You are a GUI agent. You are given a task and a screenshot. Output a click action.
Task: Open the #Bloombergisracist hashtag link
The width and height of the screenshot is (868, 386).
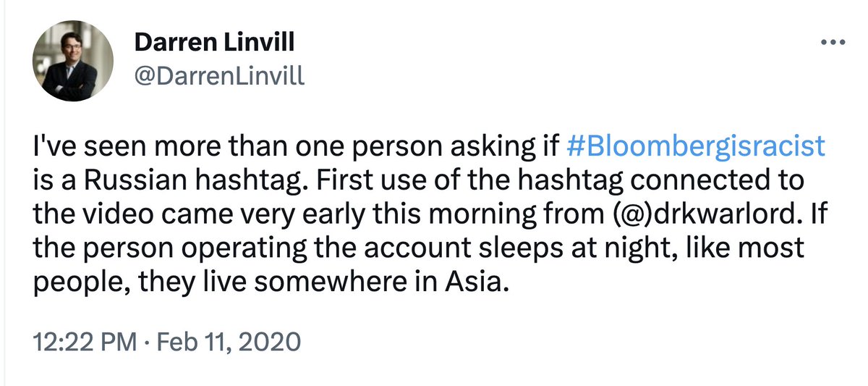tap(694, 146)
